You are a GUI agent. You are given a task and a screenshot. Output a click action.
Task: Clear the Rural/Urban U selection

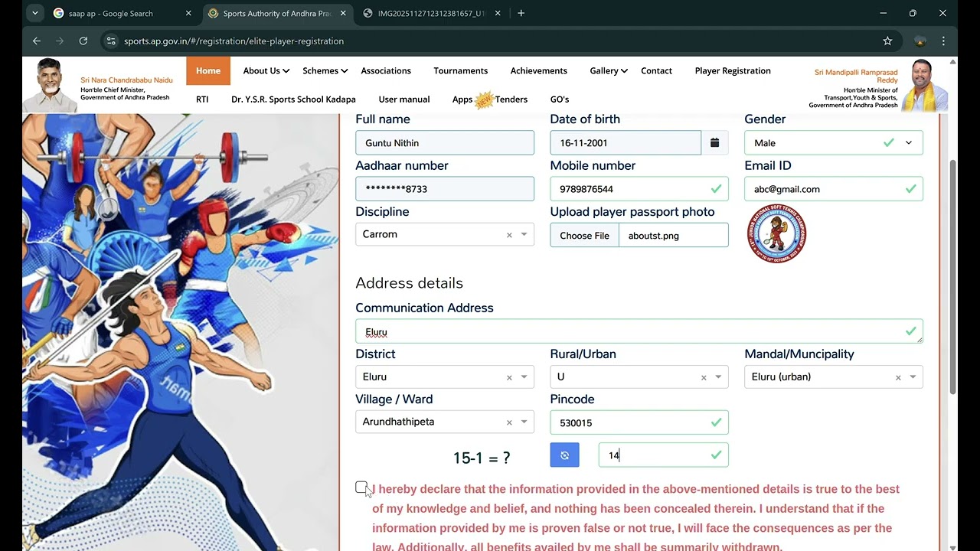(x=704, y=377)
